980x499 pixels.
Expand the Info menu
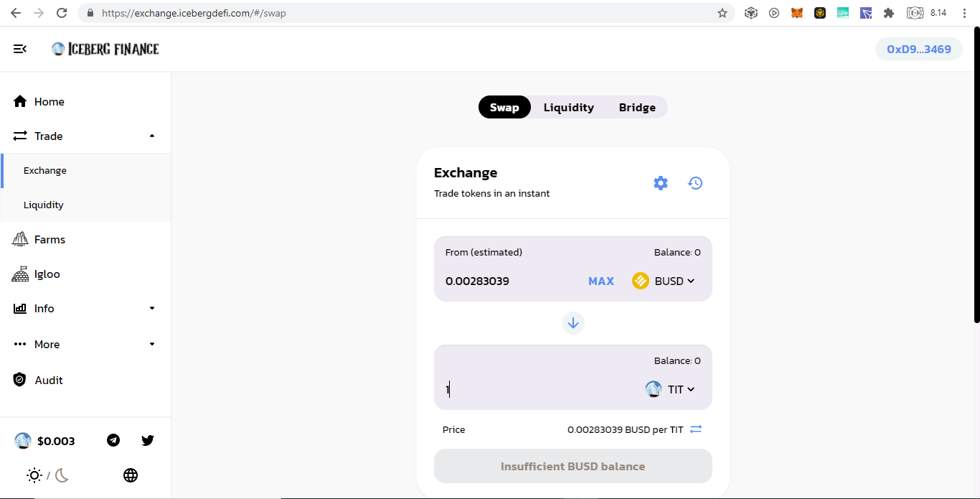(x=85, y=309)
